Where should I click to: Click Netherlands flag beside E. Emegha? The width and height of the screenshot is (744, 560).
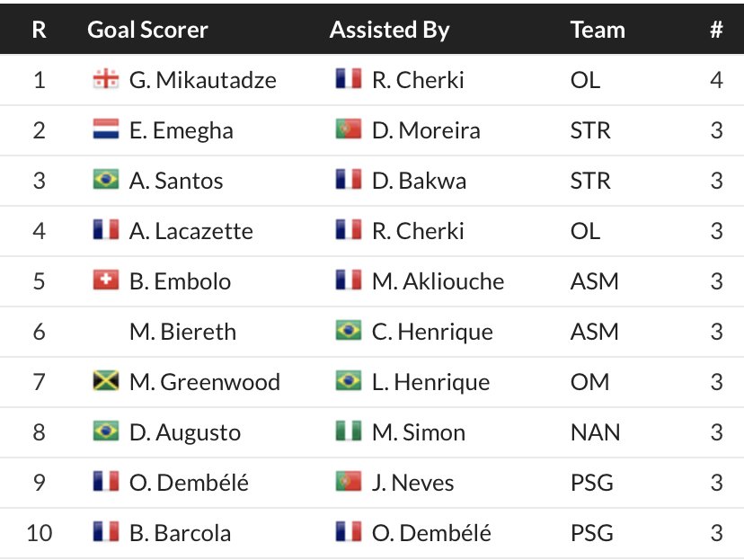[106, 129]
